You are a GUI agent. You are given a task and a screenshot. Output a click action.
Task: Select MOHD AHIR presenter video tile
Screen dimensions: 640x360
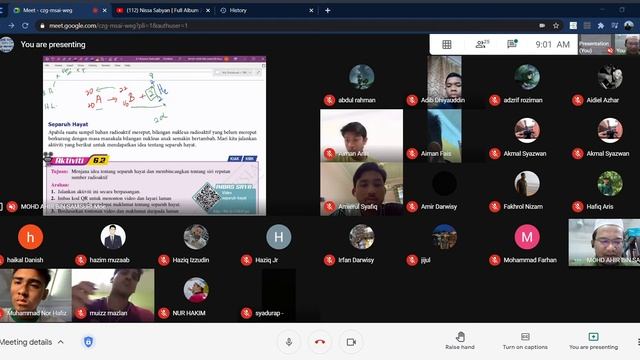click(604, 242)
